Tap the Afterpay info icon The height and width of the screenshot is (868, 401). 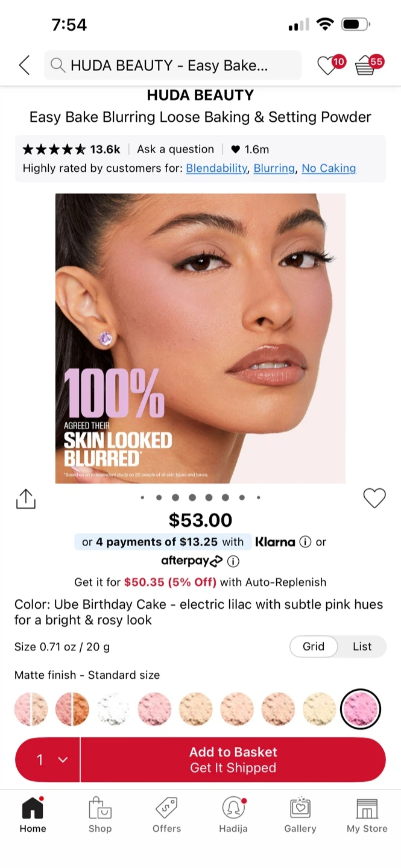tap(233, 561)
